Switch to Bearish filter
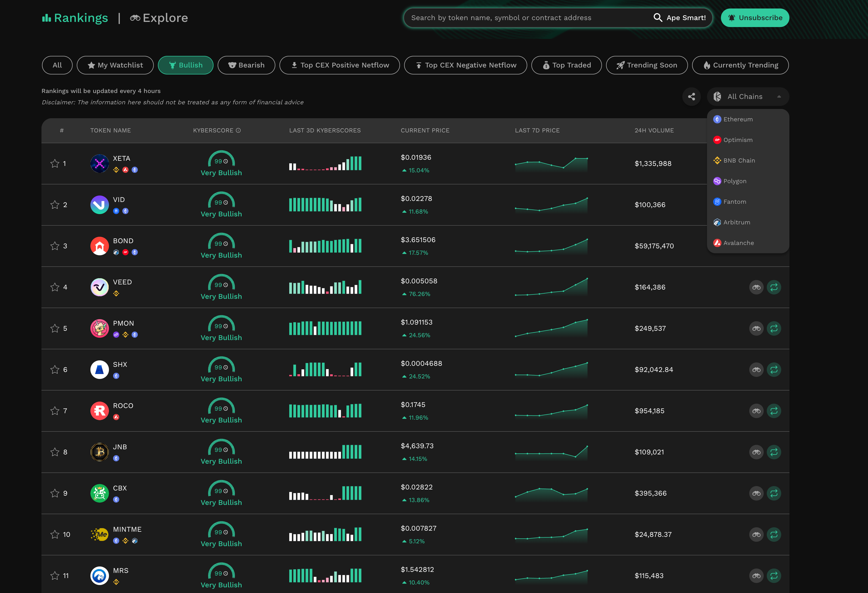Image resolution: width=868 pixels, height=593 pixels. coord(246,65)
